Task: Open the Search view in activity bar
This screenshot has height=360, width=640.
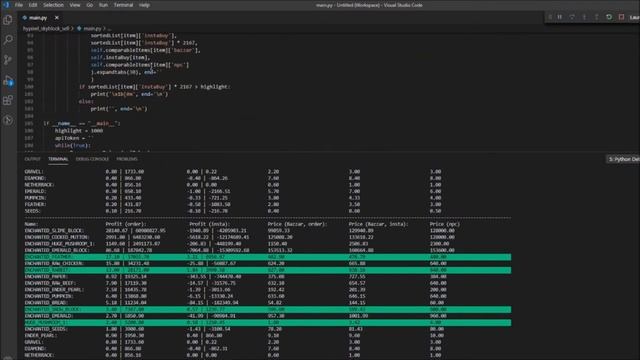Action: (8, 40)
